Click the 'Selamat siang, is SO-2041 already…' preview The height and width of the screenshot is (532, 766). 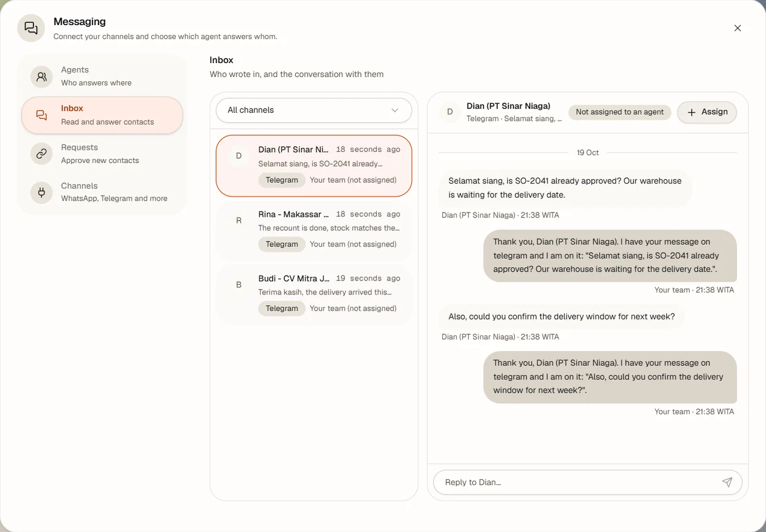point(320,164)
